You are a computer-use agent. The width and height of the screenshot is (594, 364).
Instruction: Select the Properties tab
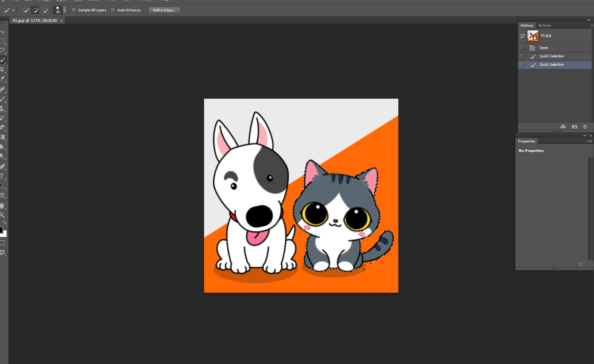click(x=526, y=141)
